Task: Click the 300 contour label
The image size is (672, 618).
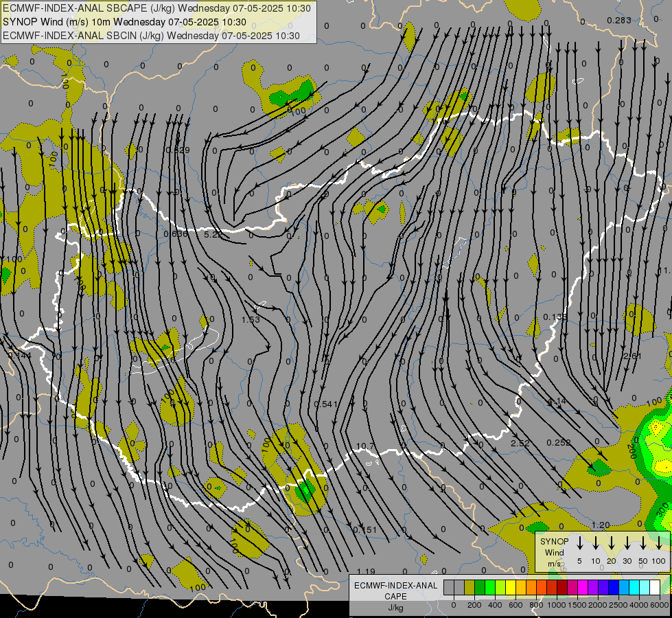Action: tap(662, 510)
